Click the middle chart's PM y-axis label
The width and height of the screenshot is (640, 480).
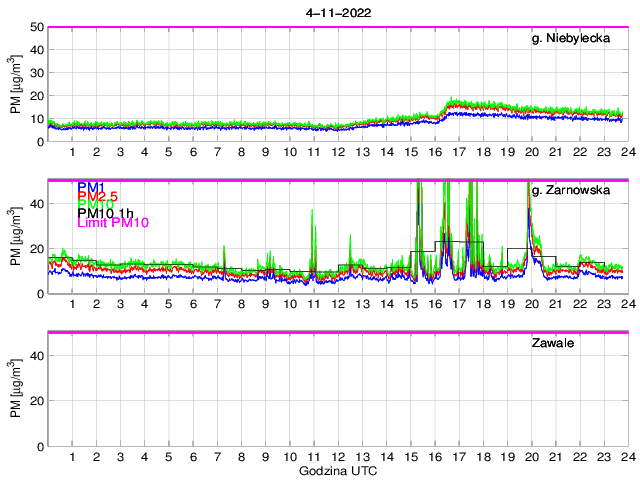17,236
